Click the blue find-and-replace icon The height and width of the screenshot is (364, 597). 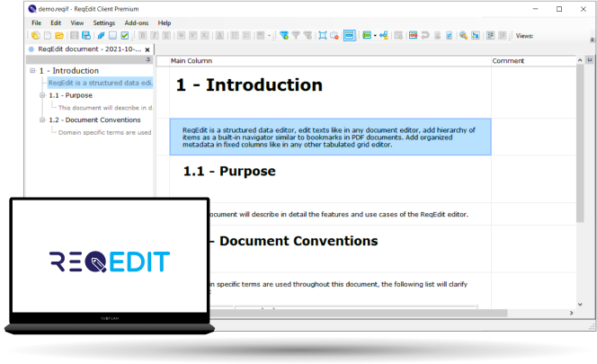476,35
